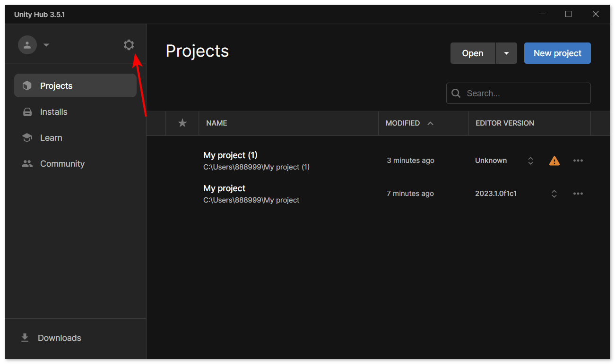Viewport: 615px width, 364px height.
Task: Open the Community section
Action: click(x=75, y=164)
